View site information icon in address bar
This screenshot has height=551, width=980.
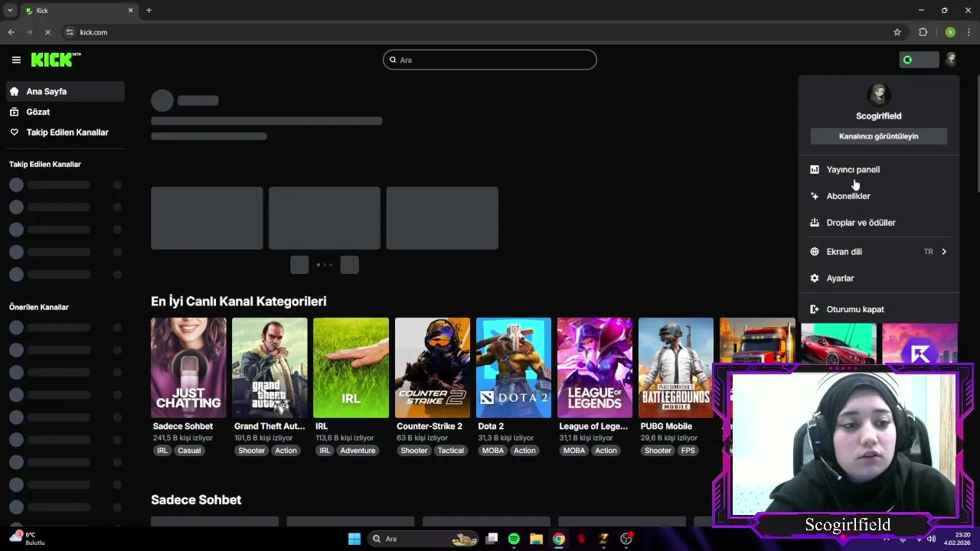tap(70, 32)
